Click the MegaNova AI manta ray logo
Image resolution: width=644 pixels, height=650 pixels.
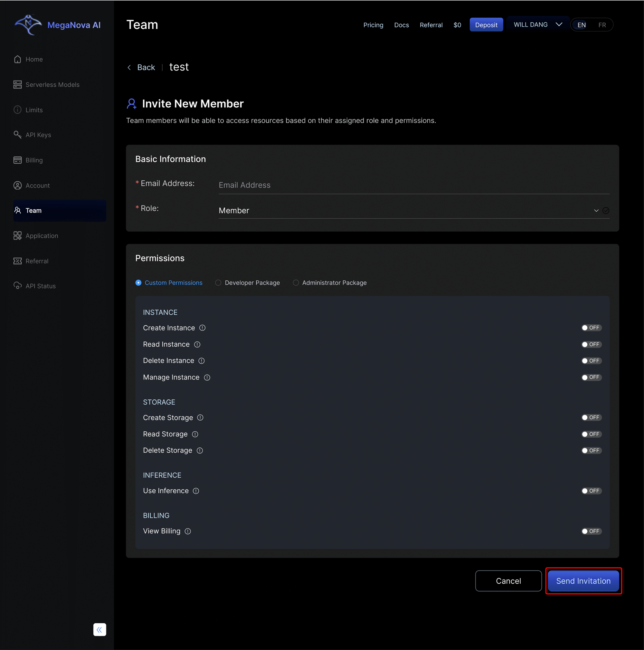(28, 24)
